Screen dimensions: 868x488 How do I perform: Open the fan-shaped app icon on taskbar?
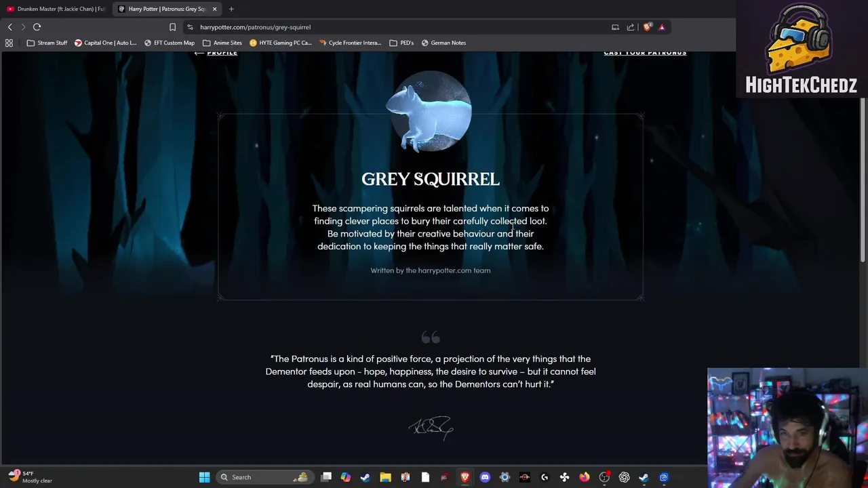point(564,477)
